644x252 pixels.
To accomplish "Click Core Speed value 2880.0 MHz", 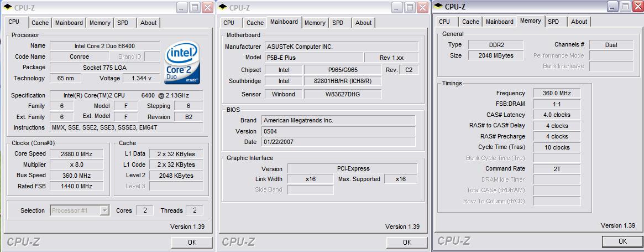I will (x=77, y=154).
